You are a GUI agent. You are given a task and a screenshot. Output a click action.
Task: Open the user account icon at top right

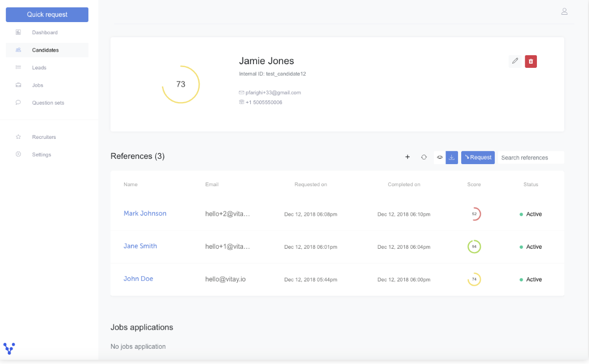[x=564, y=11]
